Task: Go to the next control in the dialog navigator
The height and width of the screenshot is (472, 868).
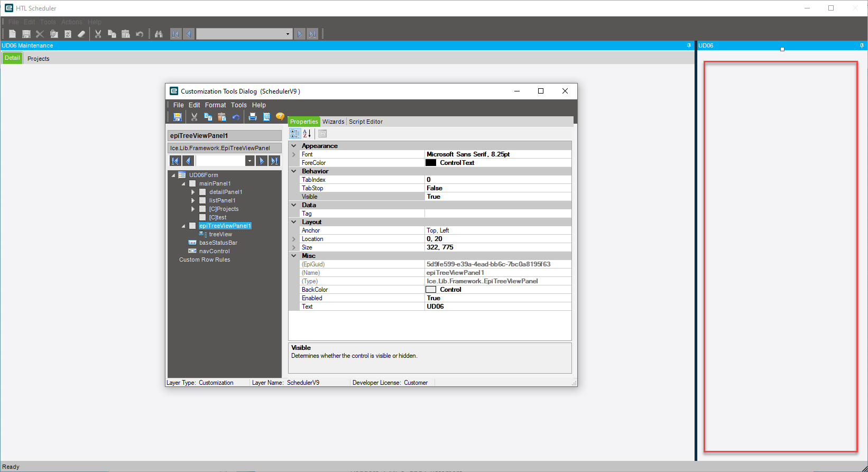Action: pos(261,161)
